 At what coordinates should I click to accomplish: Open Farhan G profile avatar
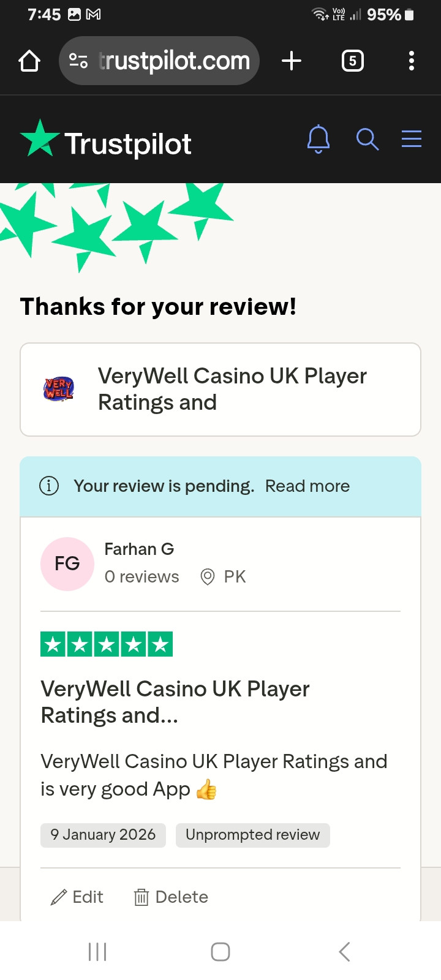click(67, 564)
